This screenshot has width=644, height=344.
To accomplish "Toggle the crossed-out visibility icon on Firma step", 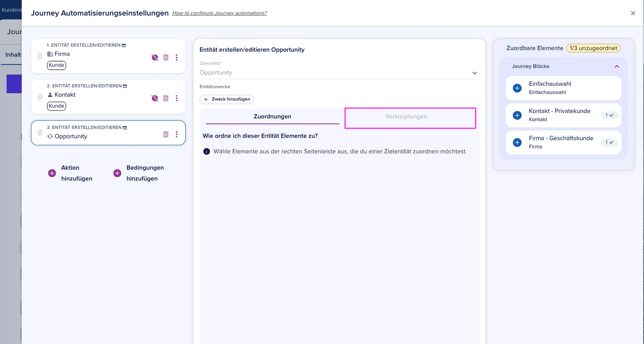I will point(155,58).
